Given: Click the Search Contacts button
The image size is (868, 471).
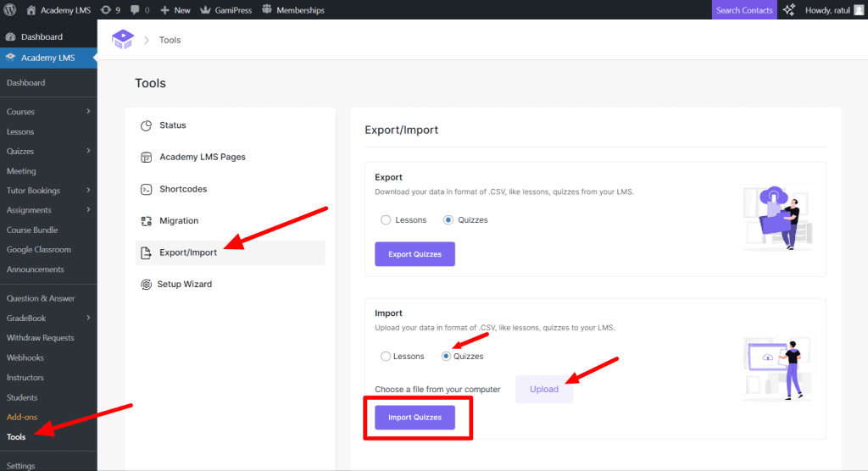Looking at the screenshot, I should (x=744, y=10).
